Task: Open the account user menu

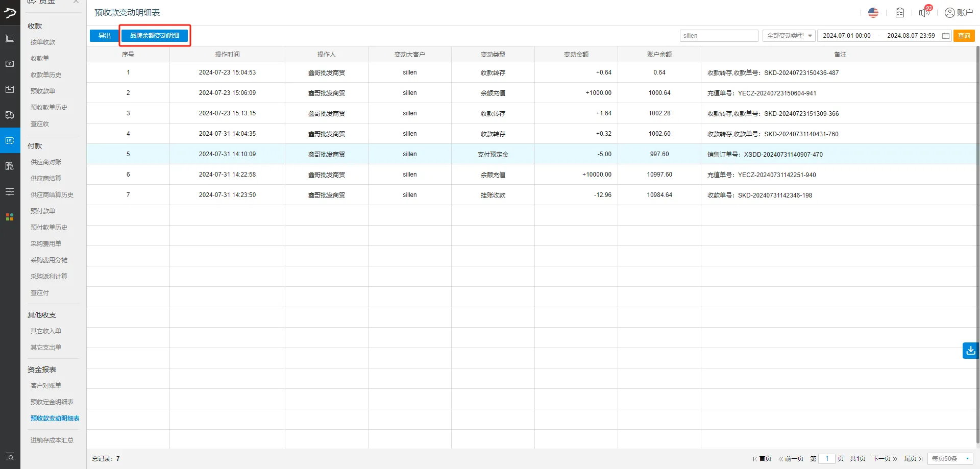Action: [959, 13]
